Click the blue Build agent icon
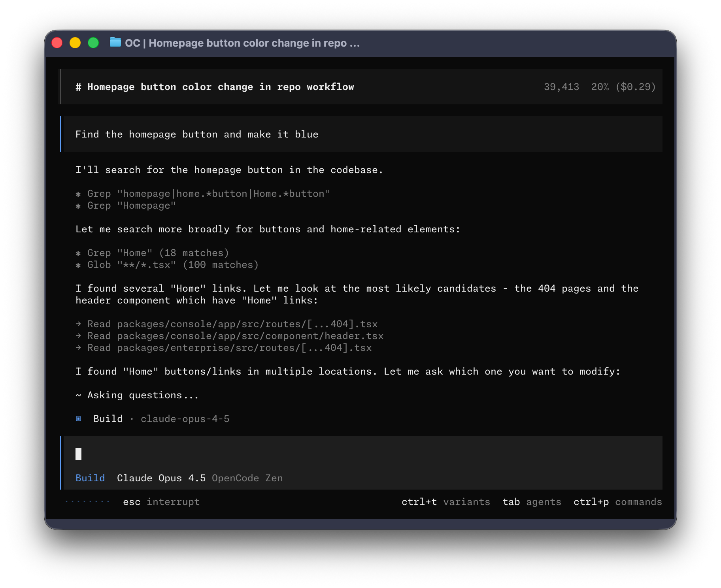Screen dimensions: 721x588 coord(79,418)
